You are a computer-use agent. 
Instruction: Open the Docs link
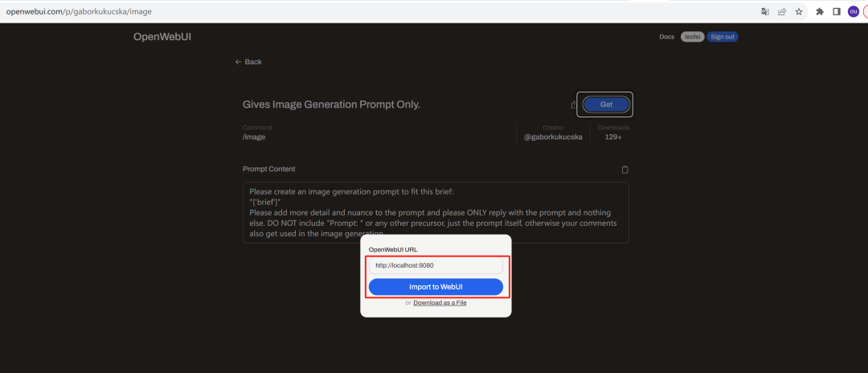point(666,37)
